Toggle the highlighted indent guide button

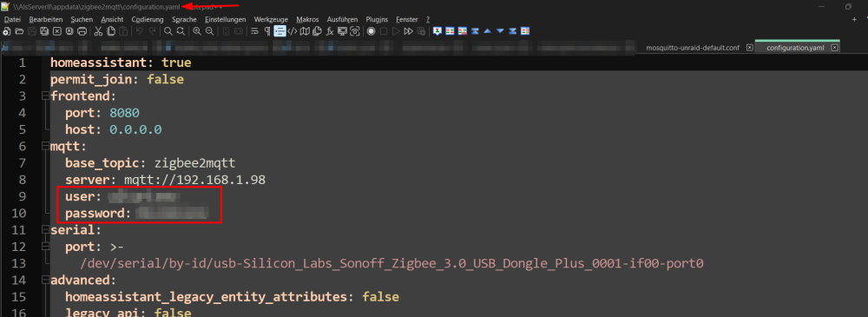(280, 31)
